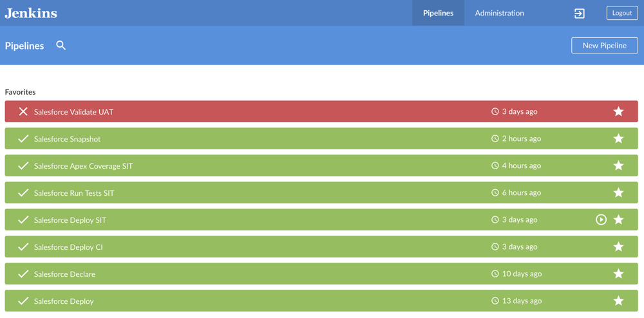Toggle favorite star for Salesforce Deploy SIT
Image resolution: width=644 pixels, height=318 pixels.
click(x=618, y=220)
